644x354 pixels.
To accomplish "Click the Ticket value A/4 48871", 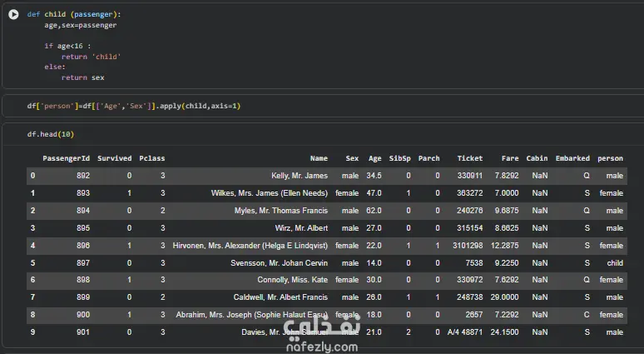I will (465, 332).
